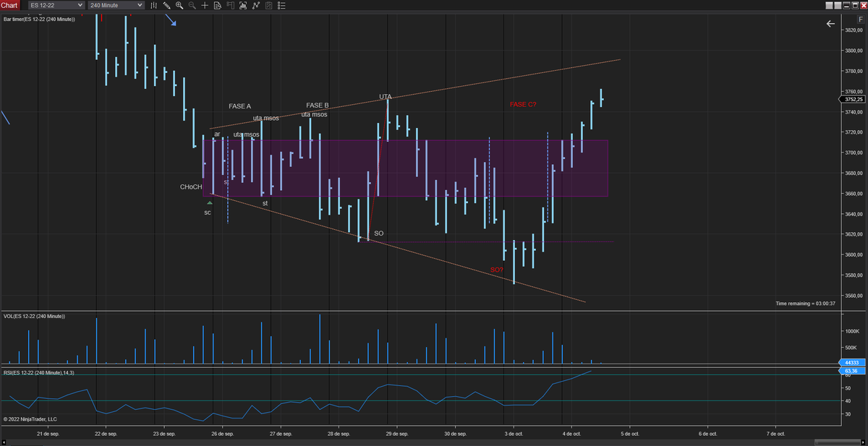Select the Chart tab label
This screenshot has height=446, width=868.
pos(9,5)
